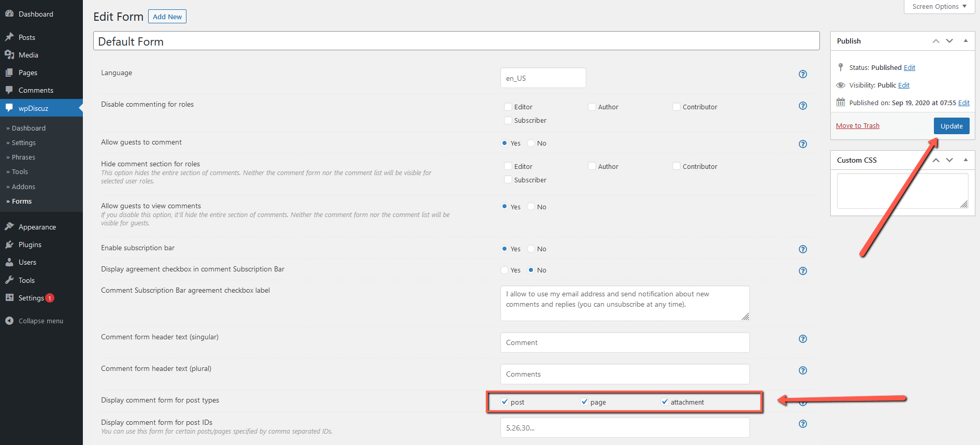The width and height of the screenshot is (980, 445).
Task: Click the Appearance paintbrush icon
Action: (9, 227)
